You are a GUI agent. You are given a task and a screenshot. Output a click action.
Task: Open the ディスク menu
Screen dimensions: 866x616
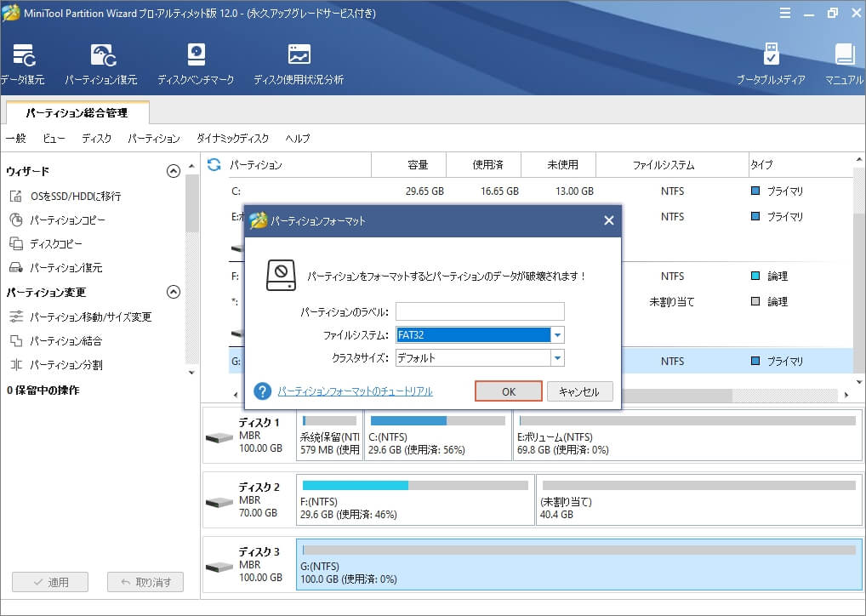point(96,138)
